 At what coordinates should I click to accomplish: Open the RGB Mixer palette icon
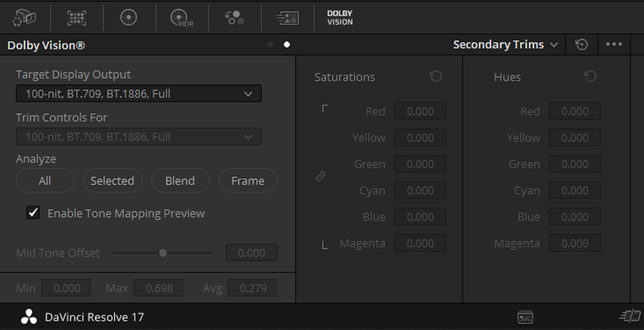[234, 18]
